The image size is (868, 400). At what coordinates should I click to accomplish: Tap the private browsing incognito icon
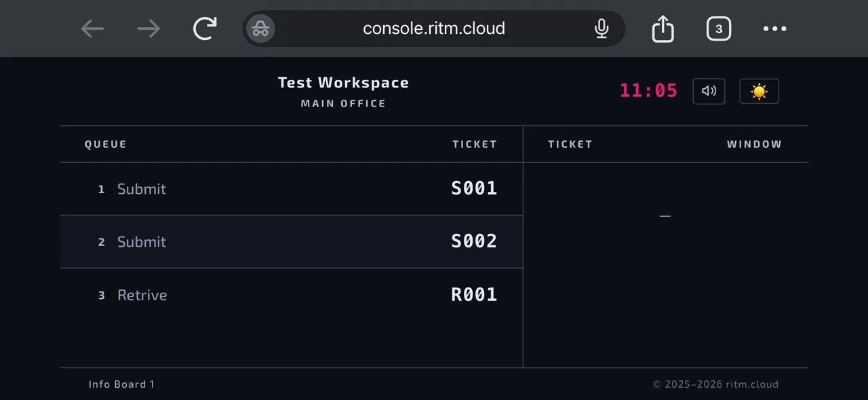(x=260, y=28)
